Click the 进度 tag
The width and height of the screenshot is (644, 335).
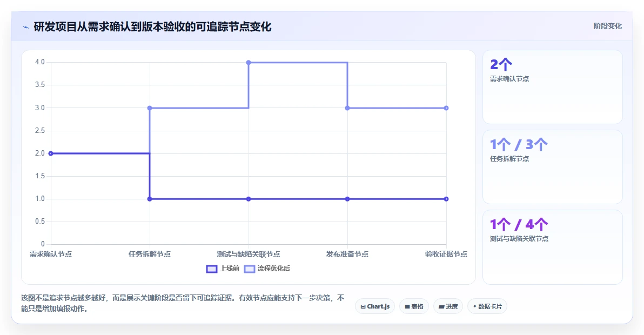pos(448,306)
